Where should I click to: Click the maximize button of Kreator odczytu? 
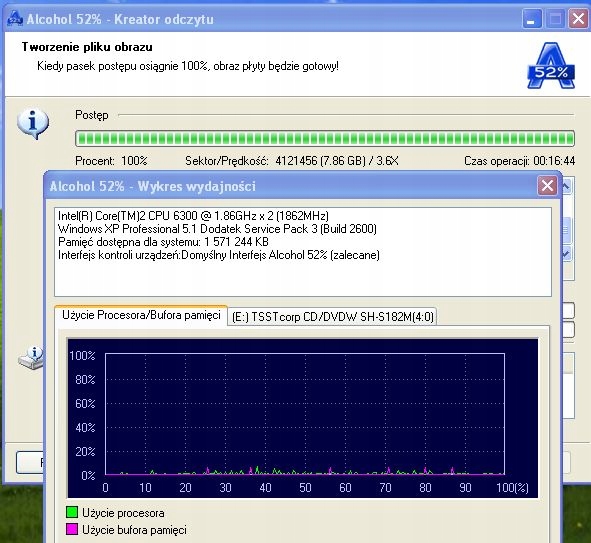[x=555, y=18]
